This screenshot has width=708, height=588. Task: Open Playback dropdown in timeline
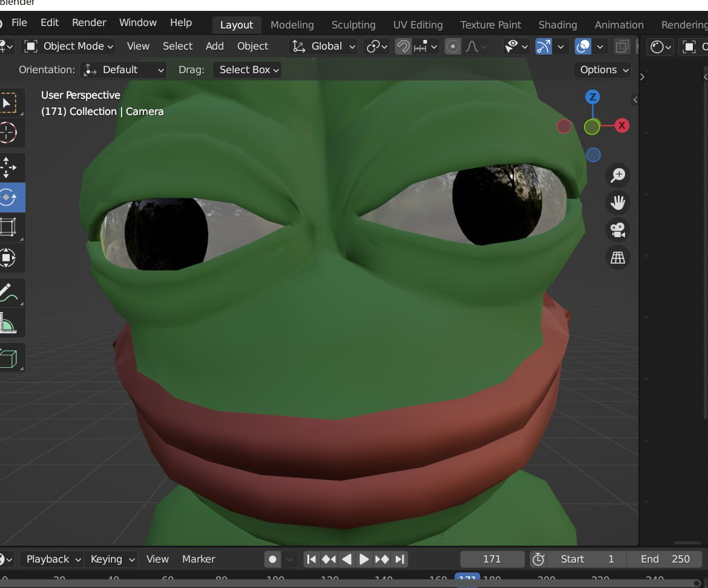53,559
